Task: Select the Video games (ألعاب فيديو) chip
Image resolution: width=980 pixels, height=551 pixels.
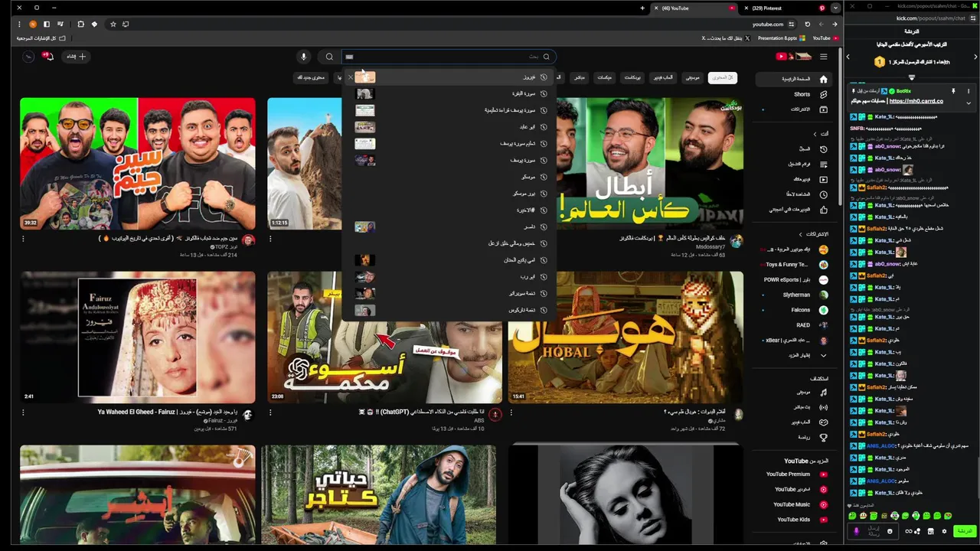Action: (x=663, y=77)
